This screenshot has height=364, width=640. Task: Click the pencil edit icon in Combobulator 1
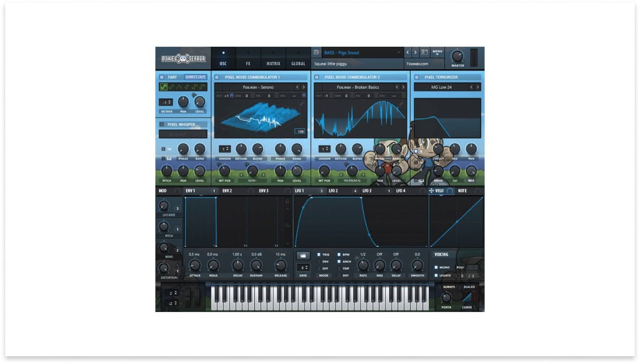point(302,103)
